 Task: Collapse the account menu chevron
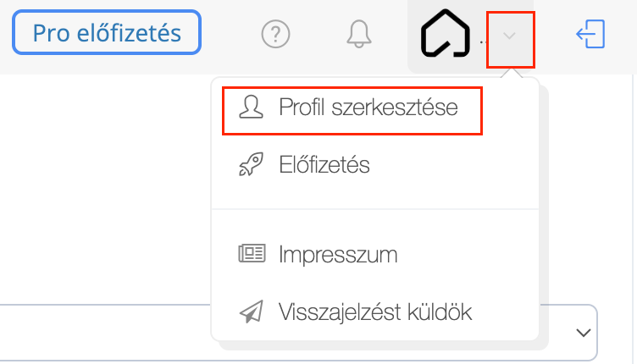[x=509, y=36]
